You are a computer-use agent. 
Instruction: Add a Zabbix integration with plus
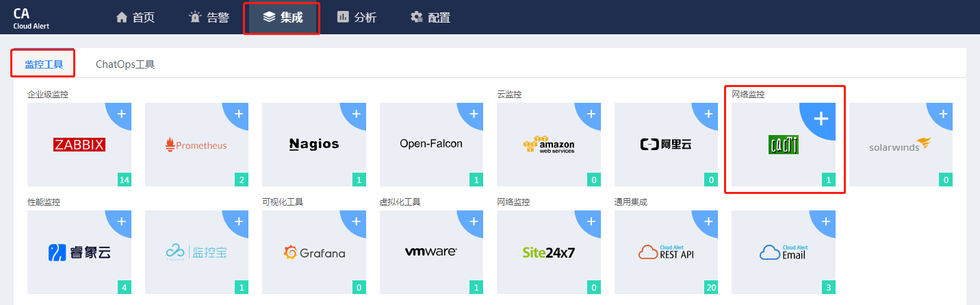coord(121,114)
